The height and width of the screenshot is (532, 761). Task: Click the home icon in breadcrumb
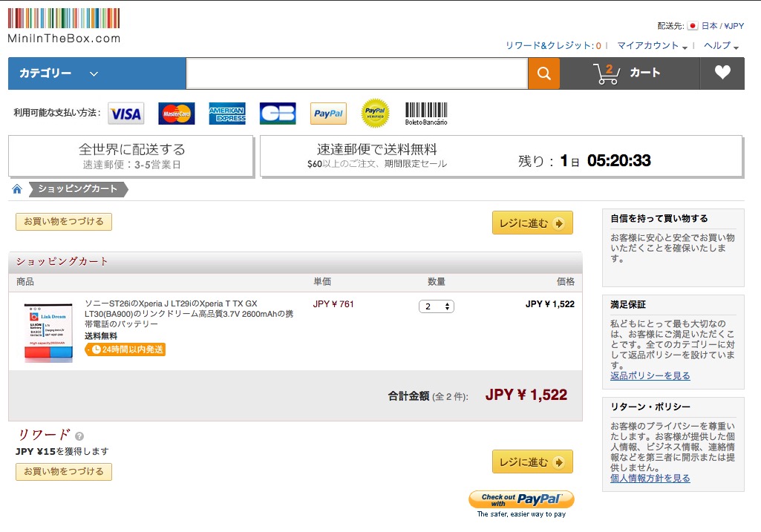point(17,189)
